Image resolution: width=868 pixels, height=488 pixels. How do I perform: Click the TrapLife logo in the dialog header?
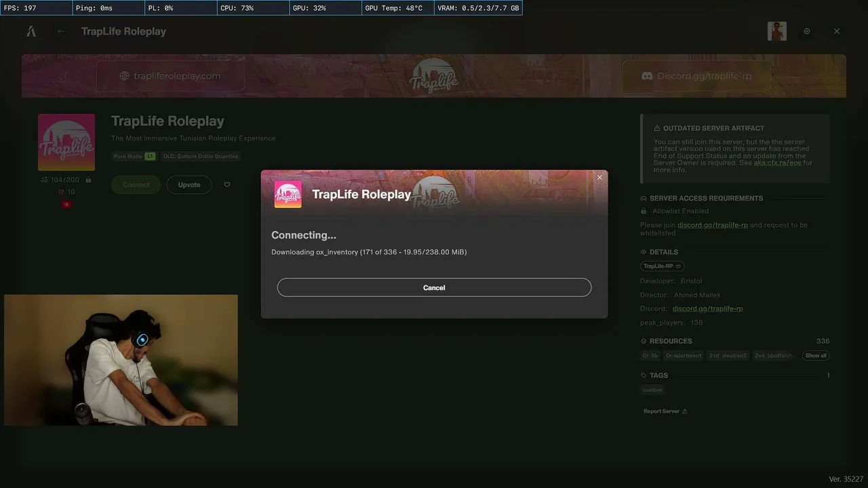[x=288, y=194]
